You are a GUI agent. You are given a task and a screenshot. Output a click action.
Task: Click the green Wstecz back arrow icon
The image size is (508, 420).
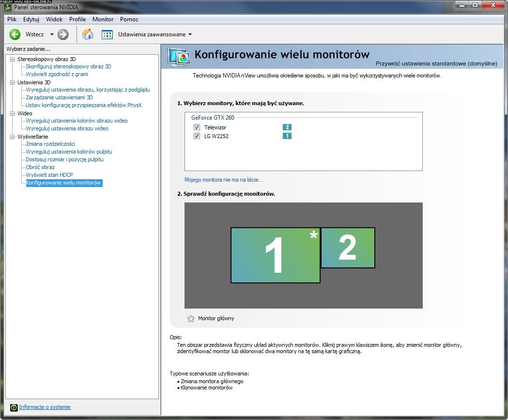[x=15, y=34]
